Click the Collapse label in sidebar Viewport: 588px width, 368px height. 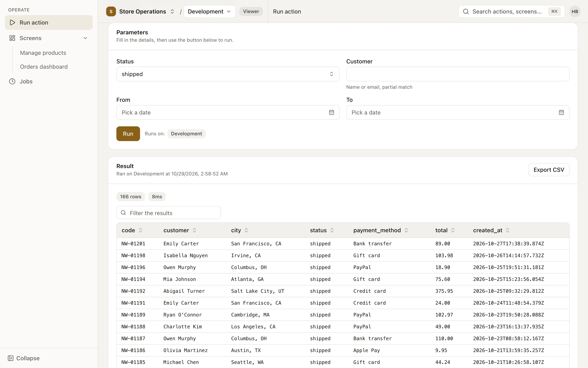[28, 358]
